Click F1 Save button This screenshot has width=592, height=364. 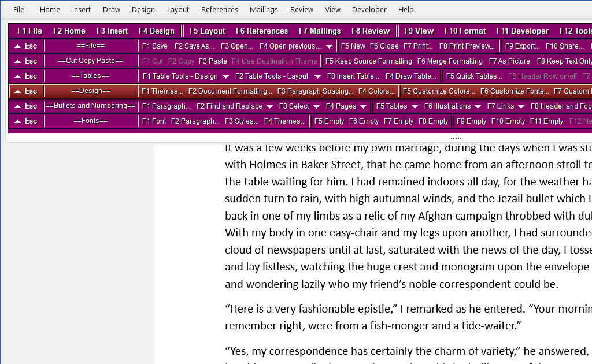155,46
